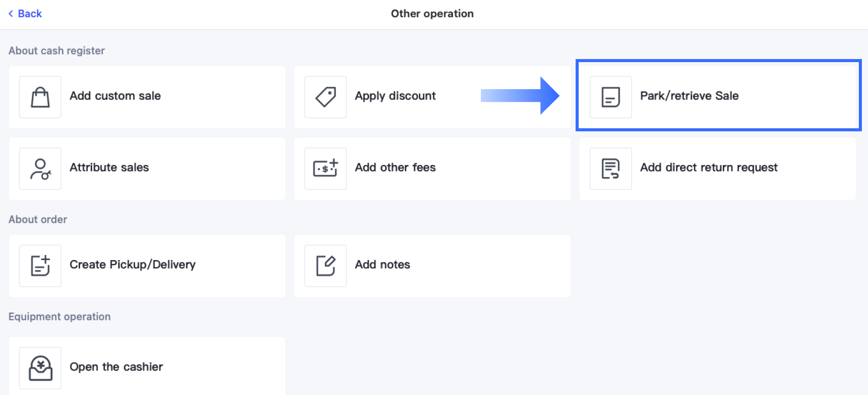The width and height of the screenshot is (868, 395).
Task: Click the direct return request icon
Action: pyautogui.click(x=611, y=169)
